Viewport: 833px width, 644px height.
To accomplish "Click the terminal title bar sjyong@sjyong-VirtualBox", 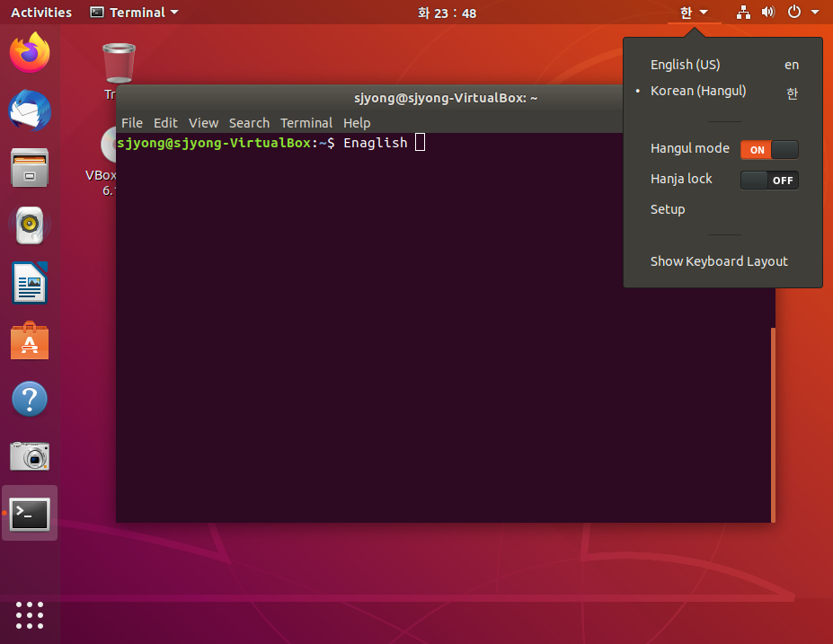I will [446, 98].
